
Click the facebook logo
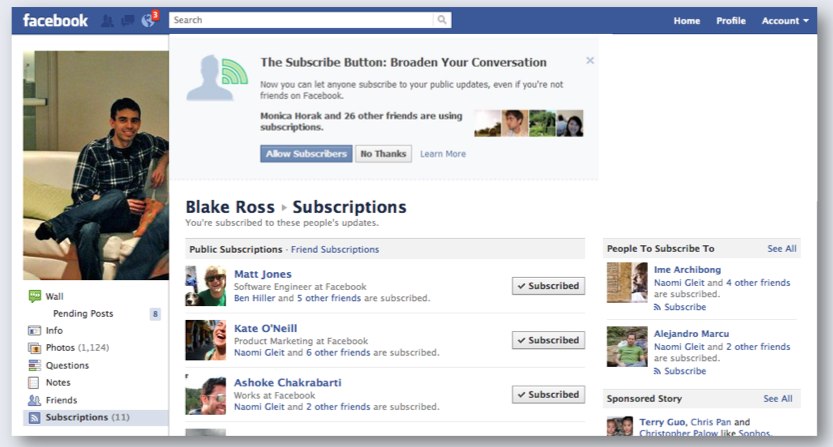click(x=55, y=21)
